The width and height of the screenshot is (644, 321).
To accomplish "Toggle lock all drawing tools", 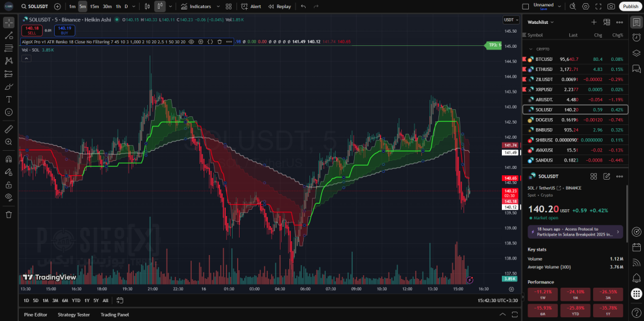I will click(8, 185).
